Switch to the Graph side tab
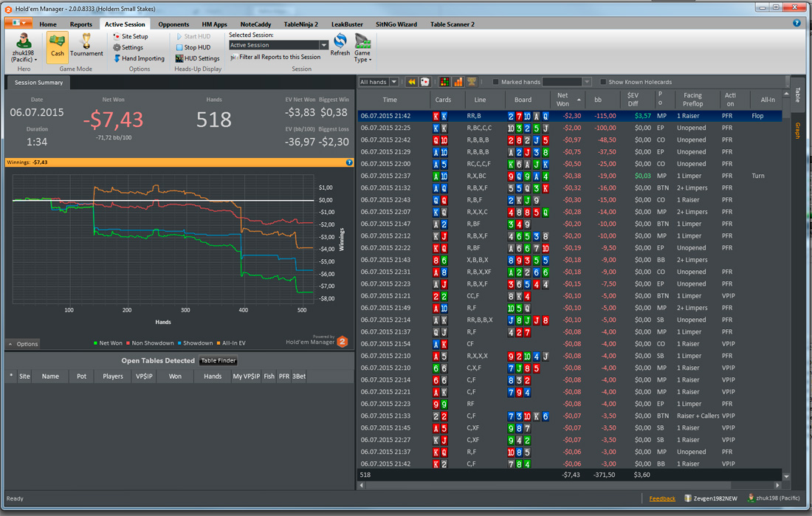Image resolution: width=812 pixels, height=516 pixels. tap(797, 131)
